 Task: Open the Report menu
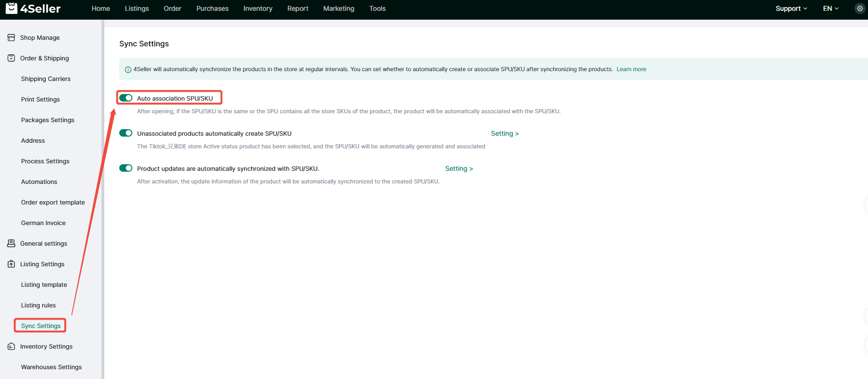298,8
